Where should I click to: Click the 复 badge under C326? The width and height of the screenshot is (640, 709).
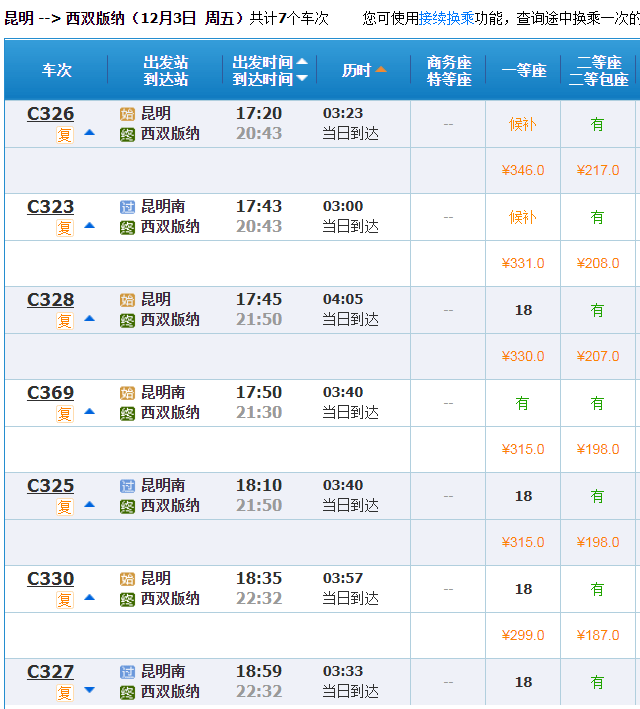65,135
